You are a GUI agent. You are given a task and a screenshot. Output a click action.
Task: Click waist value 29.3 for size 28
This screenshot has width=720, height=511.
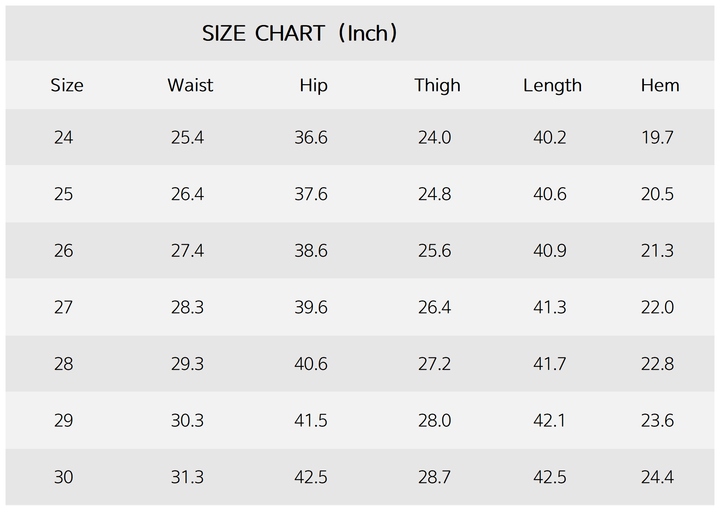pos(187,365)
